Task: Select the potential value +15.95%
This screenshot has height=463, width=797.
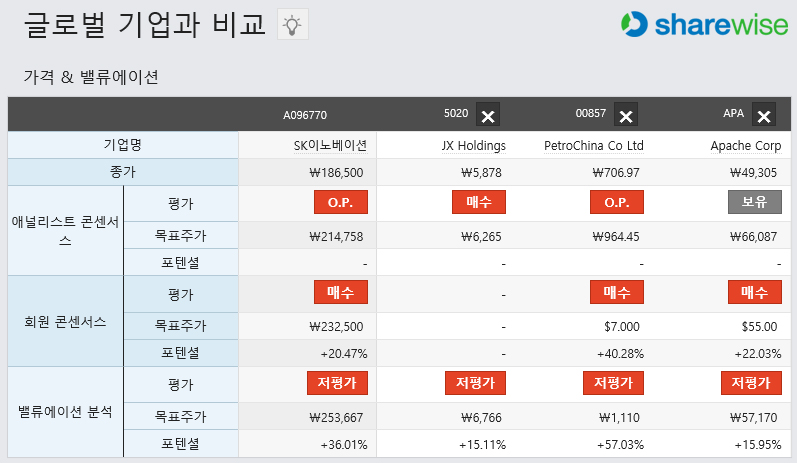Action: (x=758, y=445)
